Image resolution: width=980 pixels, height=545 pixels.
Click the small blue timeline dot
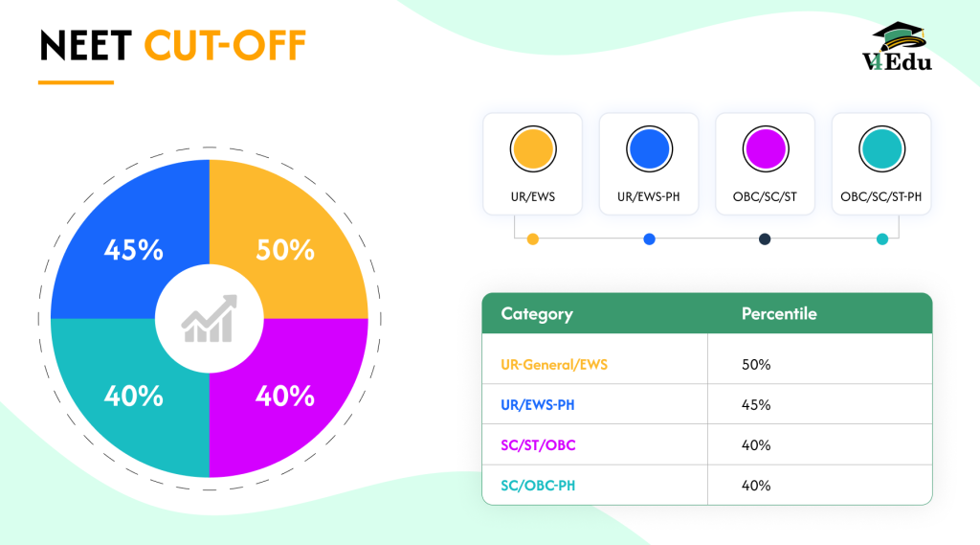coord(649,239)
